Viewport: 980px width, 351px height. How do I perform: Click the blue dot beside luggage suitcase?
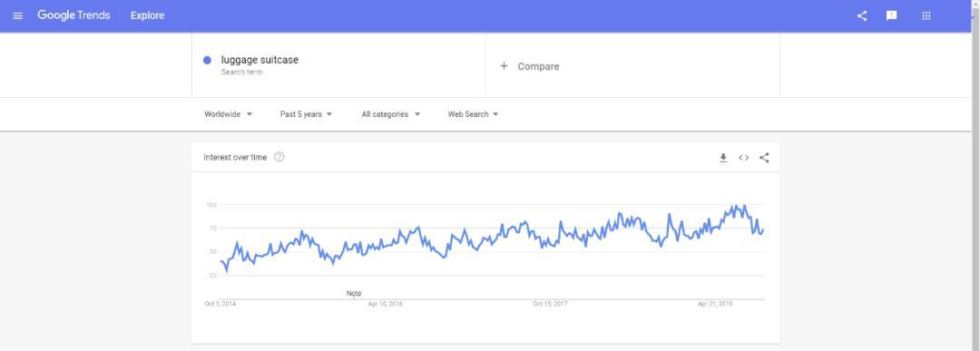click(x=207, y=60)
